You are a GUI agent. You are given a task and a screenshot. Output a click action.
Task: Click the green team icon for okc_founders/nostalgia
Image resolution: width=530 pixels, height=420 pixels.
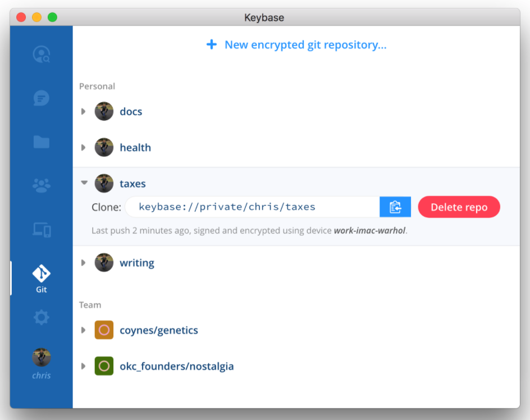104,366
